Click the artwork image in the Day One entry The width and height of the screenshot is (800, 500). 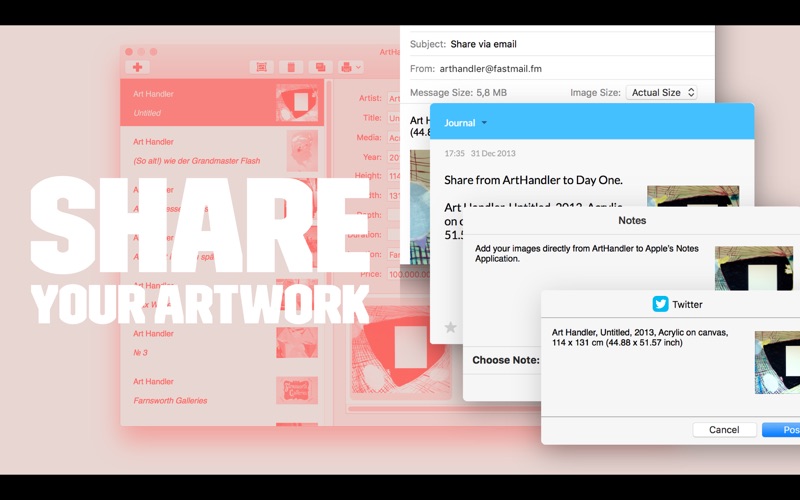point(693,196)
